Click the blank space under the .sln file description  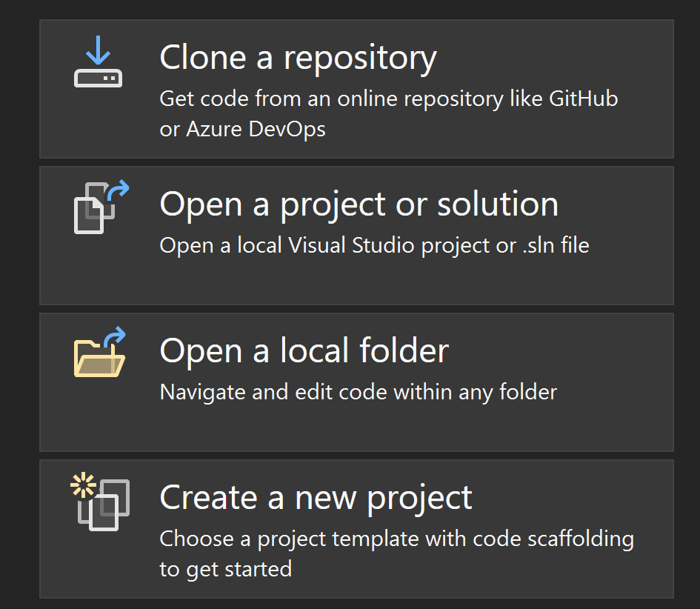coord(357,282)
